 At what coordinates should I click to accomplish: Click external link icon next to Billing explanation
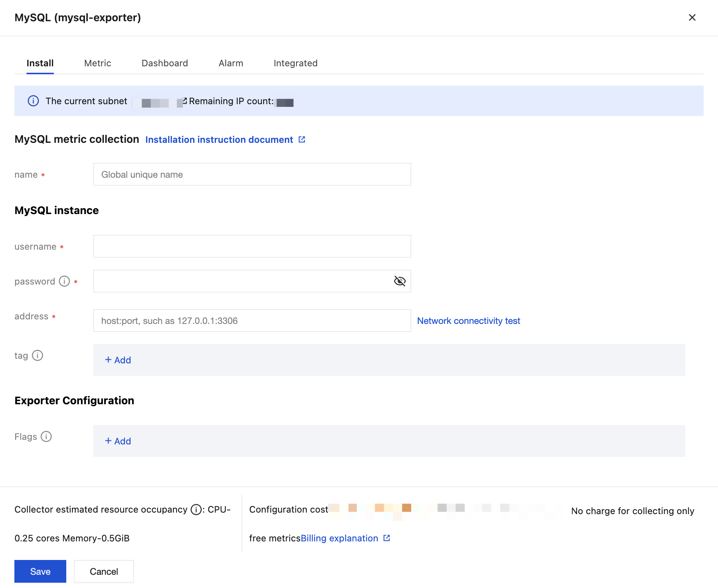click(x=387, y=538)
